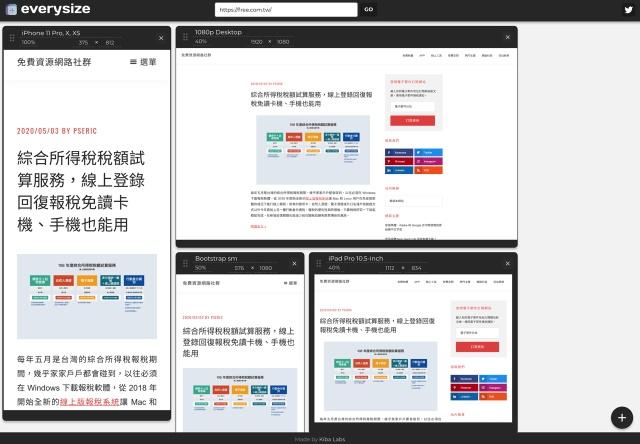Click the search field in 1080p Desktop preview sidebar
Viewport: 640px width, 444px height.
(413, 201)
